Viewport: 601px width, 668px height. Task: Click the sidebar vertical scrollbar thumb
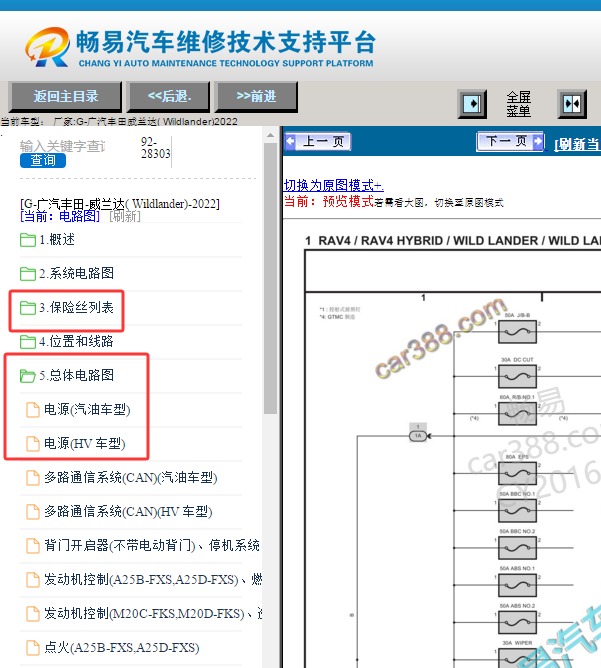coord(270,278)
